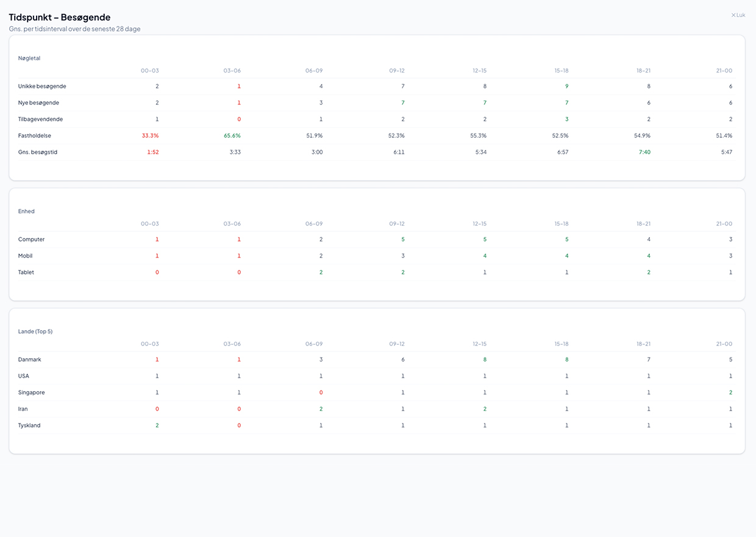Select the 00–03 column header in Nøgletal
This screenshot has width=756, height=537.
pyautogui.click(x=149, y=70)
